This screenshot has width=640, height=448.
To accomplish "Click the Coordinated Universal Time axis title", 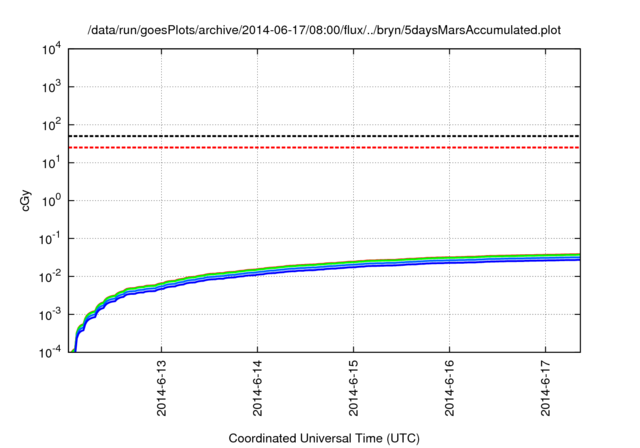I will [x=324, y=438].
